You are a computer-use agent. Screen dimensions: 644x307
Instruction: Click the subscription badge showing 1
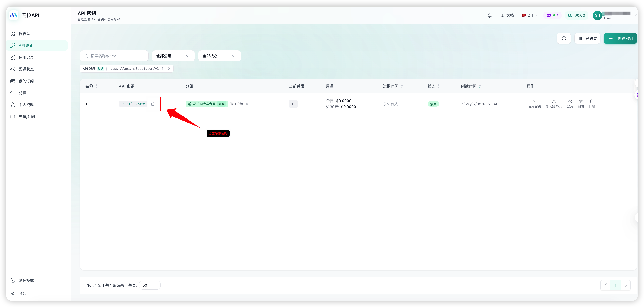pos(552,15)
